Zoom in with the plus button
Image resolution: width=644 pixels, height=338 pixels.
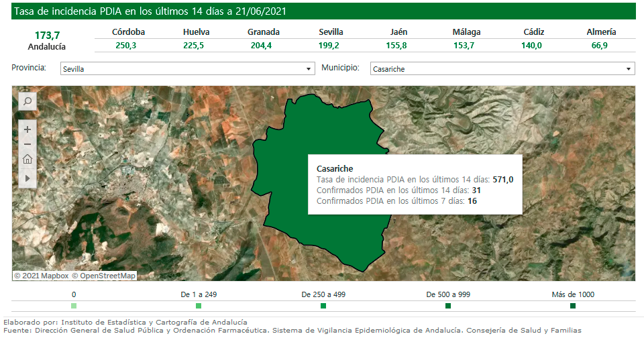click(28, 129)
